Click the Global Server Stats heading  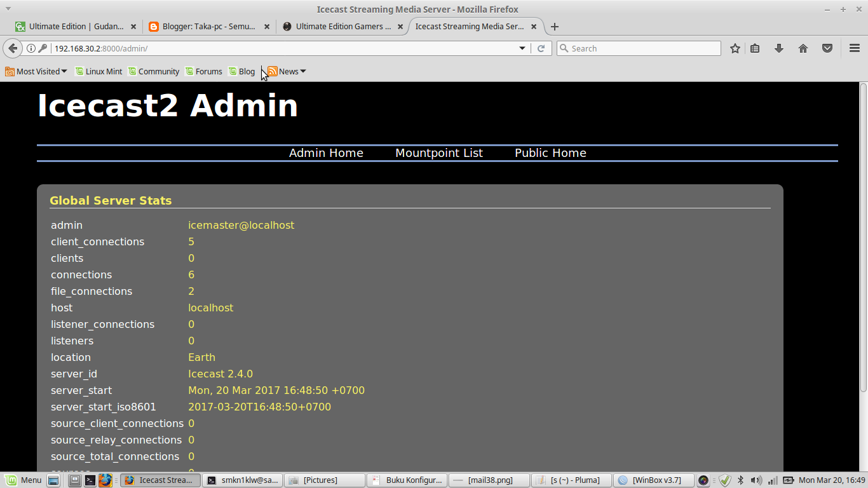(111, 201)
